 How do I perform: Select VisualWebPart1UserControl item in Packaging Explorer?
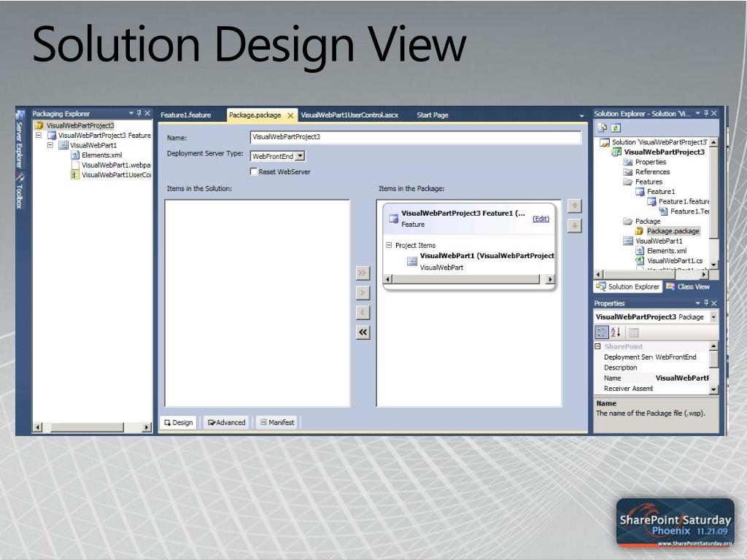pyautogui.click(x=116, y=175)
